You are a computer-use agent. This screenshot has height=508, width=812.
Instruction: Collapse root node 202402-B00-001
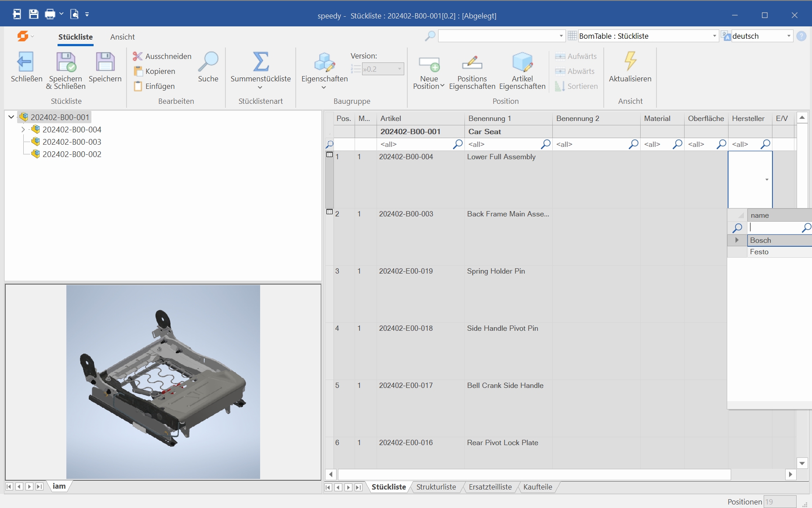pyautogui.click(x=11, y=117)
